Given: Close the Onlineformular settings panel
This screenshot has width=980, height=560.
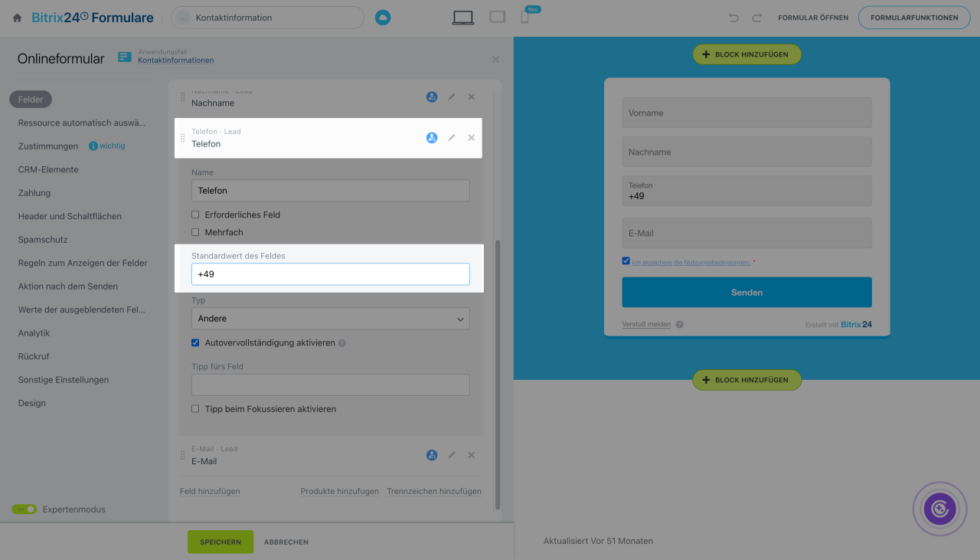Looking at the screenshot, I should 495,60.
